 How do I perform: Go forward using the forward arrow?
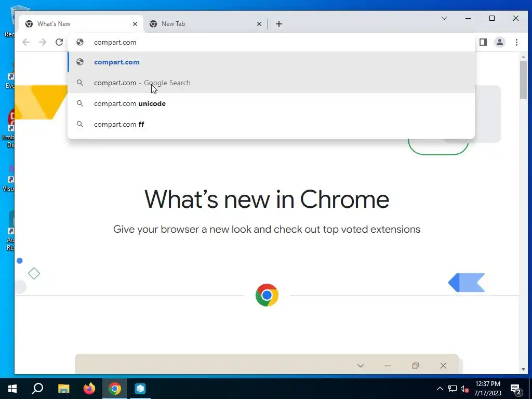pyautogui.click(x=43, y=42)
